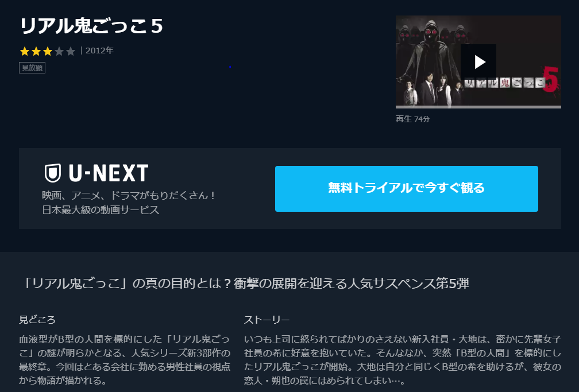
Task: Click the 2012年 release year
Action: [x=99, y=51]
